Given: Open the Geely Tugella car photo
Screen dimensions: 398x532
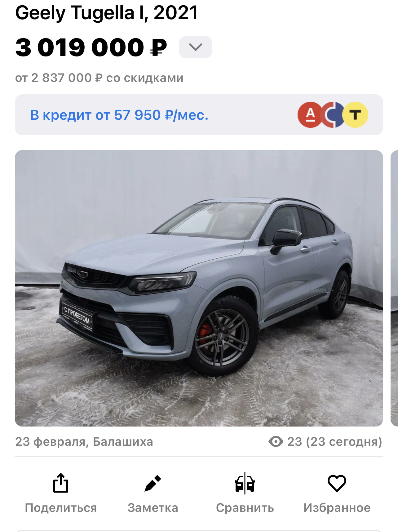Looking at the screenshot, I should [x=199, y=288].
